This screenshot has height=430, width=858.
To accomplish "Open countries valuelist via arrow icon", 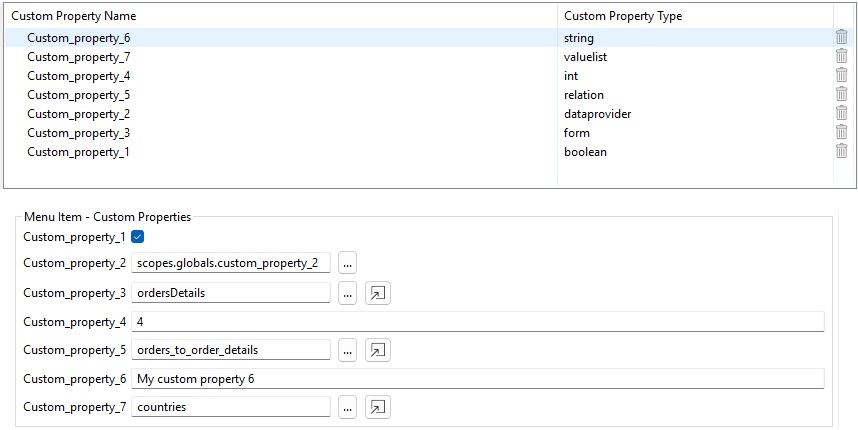I will (x=378, y=407).
